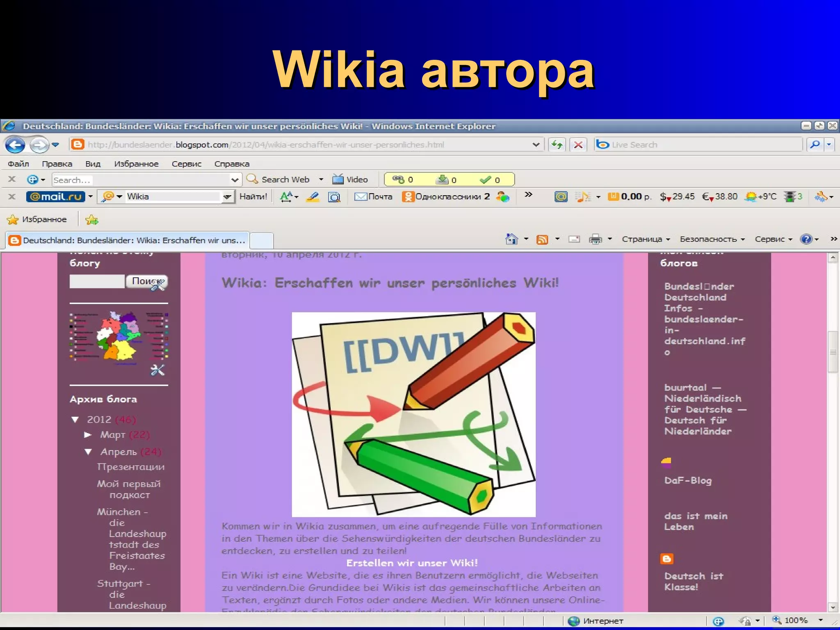Click the DW wiki pencils image
This screenshot has height=630, width=840.
click(x=413, y=414)
